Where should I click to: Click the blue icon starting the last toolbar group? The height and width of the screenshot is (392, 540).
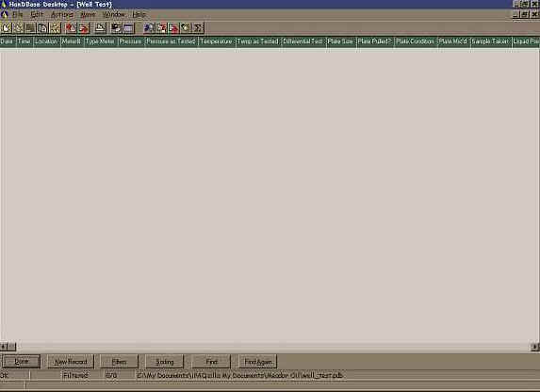(x=149, y=28)
